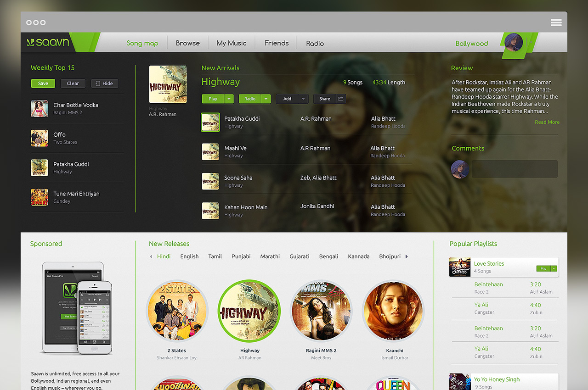This screenshot has height=390, width=588.
Task: Expand the Play button dropdown arrow for Highway
Action: point(229,99)
